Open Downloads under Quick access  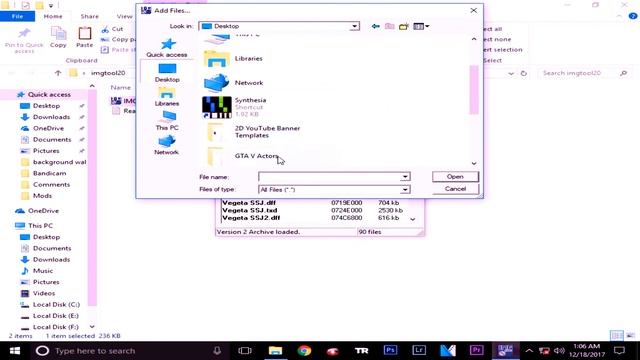tap(51, 117)
